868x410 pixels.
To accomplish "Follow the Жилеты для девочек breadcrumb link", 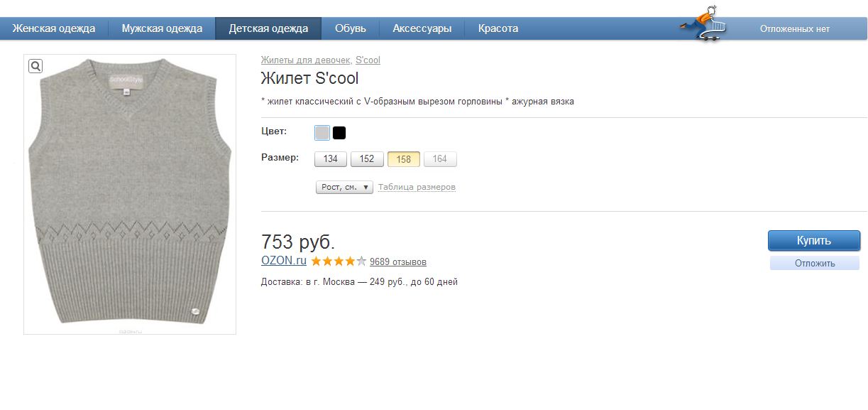I will 306,60.
